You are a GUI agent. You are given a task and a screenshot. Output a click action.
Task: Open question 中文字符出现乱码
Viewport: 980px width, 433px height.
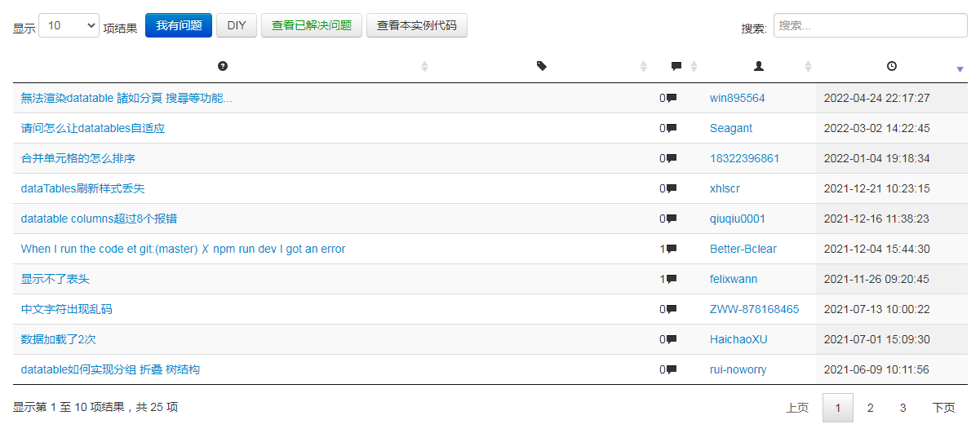click(67, 309)
